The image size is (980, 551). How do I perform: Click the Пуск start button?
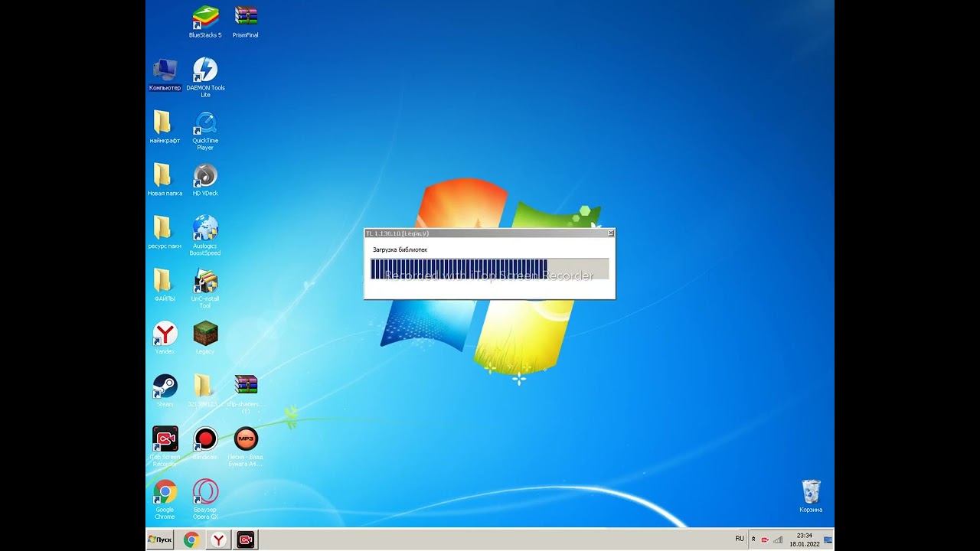point(160,540)
